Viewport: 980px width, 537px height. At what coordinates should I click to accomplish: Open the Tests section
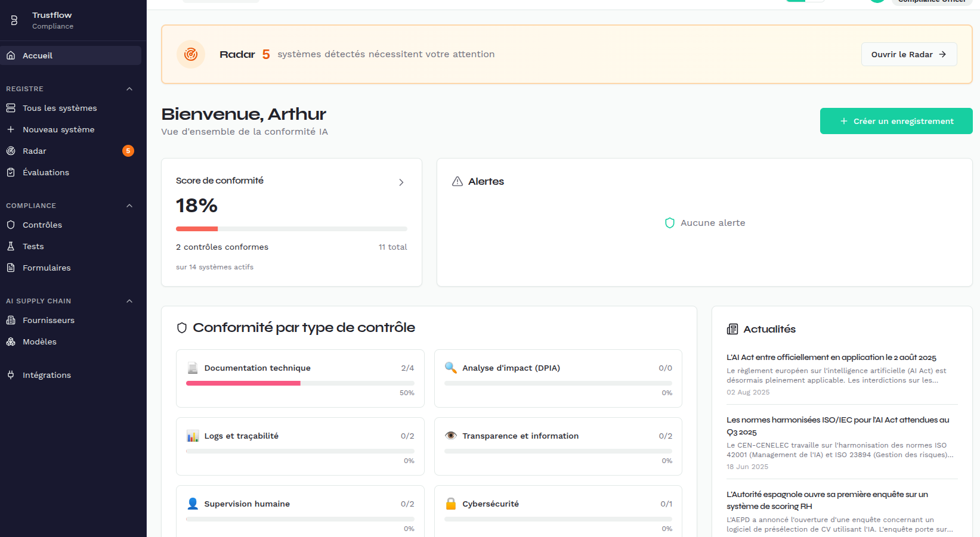pos(33,246)
